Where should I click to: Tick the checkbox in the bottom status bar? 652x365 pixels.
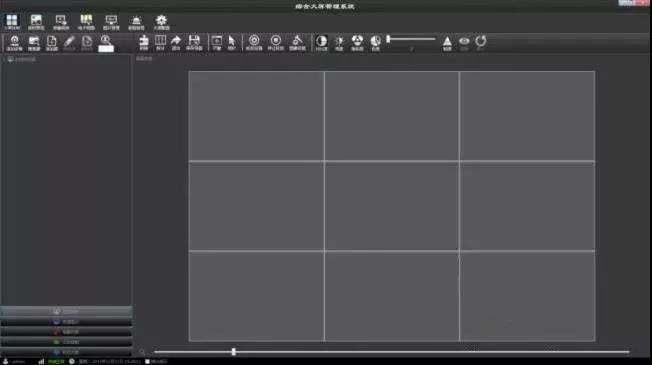[148, 362]
